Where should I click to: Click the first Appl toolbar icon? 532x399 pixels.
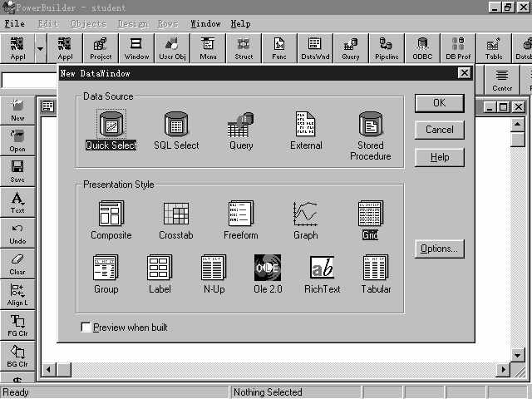17,48
